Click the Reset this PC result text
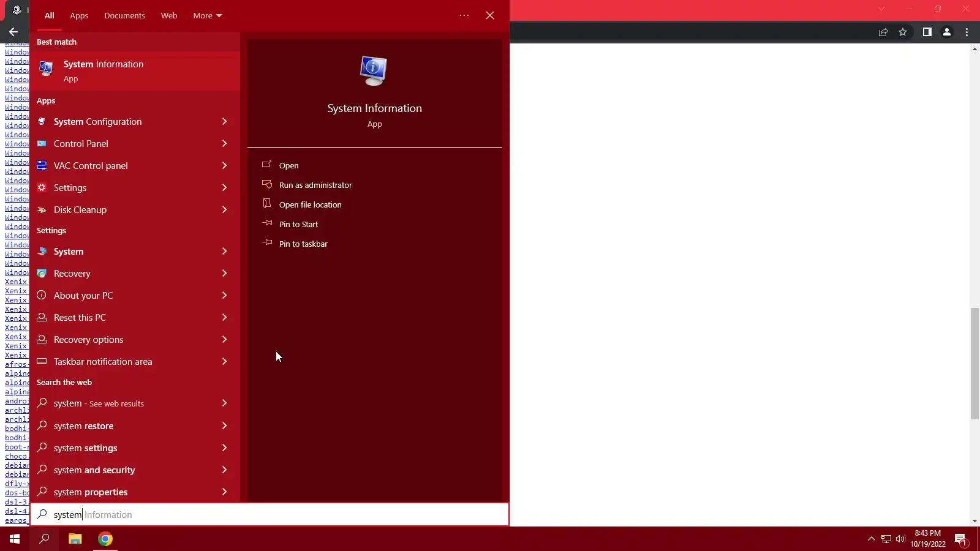Viewport: 980px width, 551px height. pyautogui.click(x=80, y=317)
